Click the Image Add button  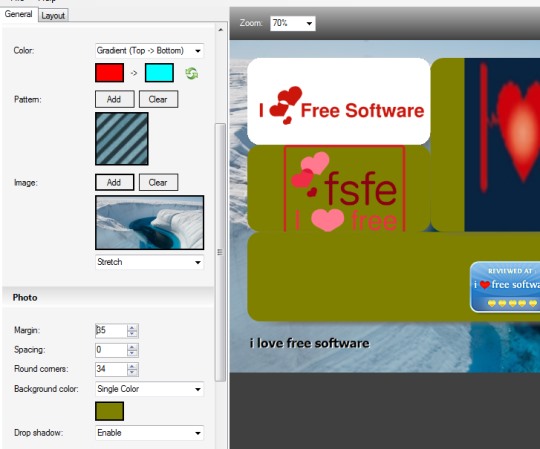(x=114, y=182)
